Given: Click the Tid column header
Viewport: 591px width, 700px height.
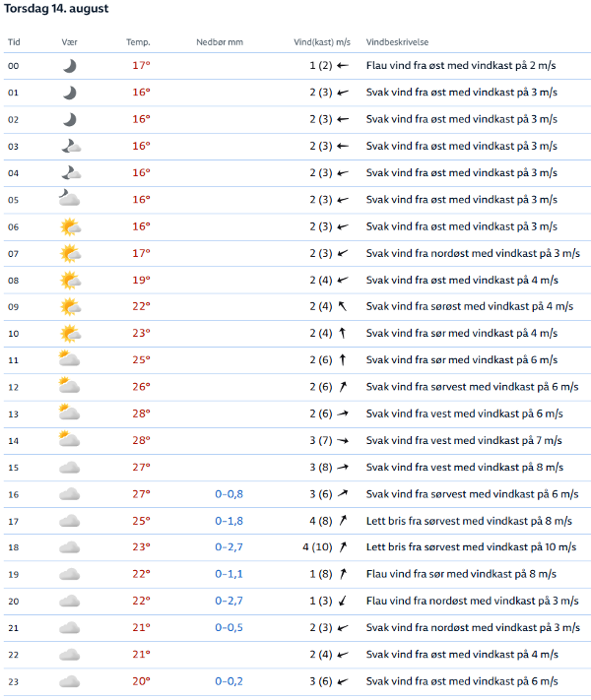Looking at the screenshot, I should click(14, 42).
